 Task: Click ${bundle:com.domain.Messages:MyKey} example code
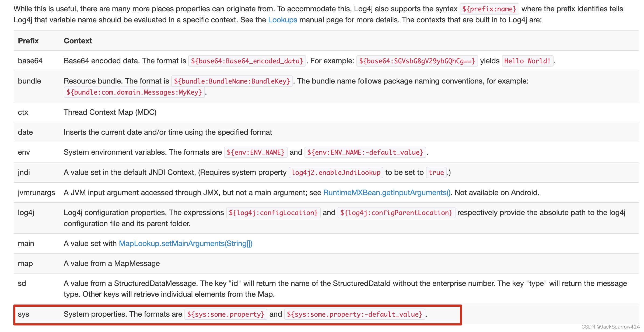(x=134, y=92)
